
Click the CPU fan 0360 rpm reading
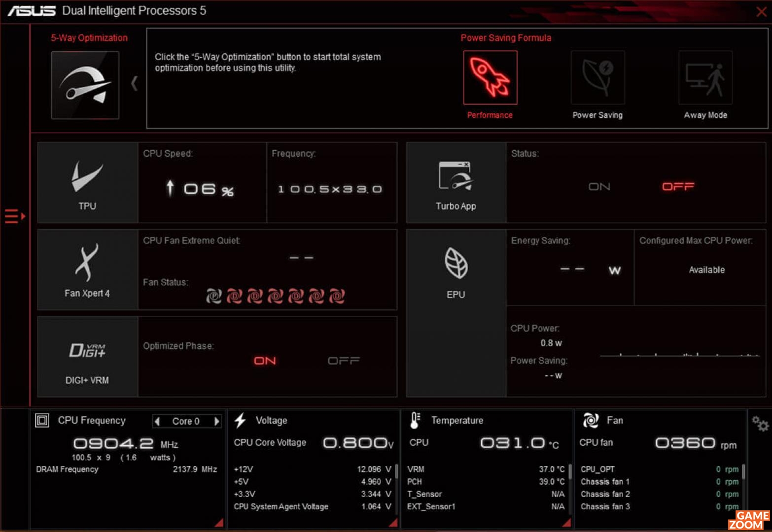[x=696, y=443]
